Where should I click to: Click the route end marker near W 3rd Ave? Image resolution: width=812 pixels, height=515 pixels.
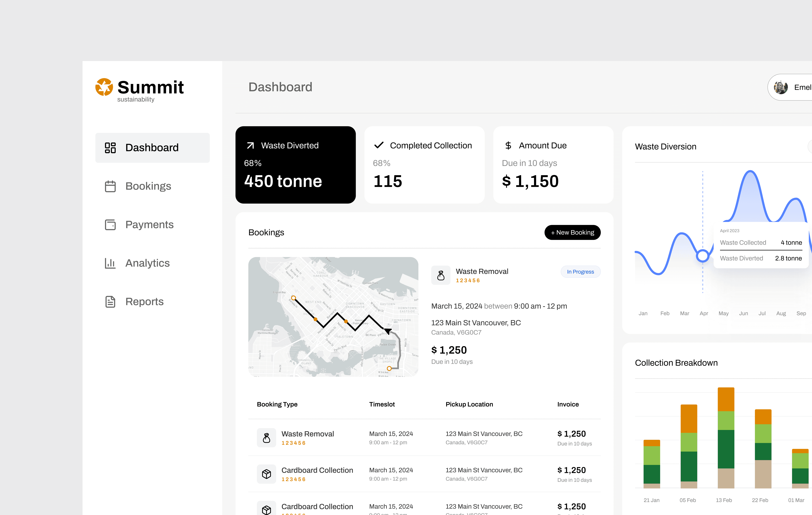389,368
